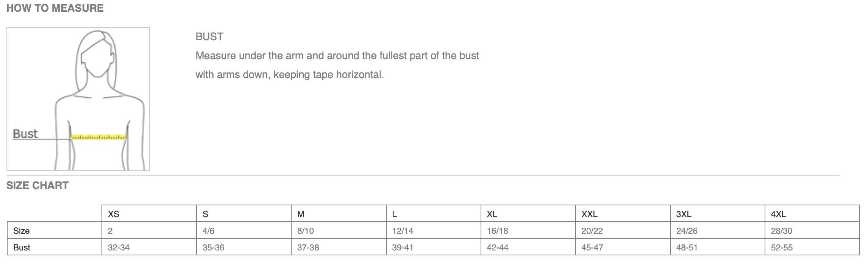Image resolution: width=868 pixels, height=269 pixels.
Task: Click the bust measurement illustration
Action: point(78,99)
